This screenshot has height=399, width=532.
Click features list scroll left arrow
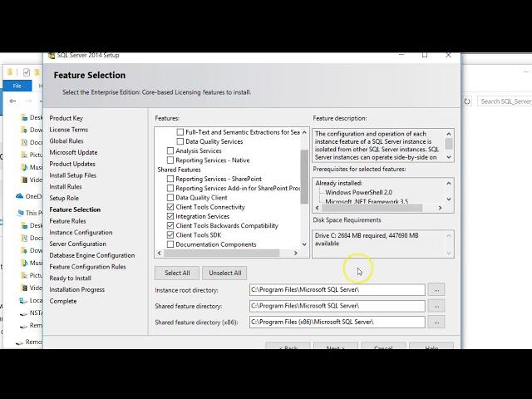tap(160, 253)
